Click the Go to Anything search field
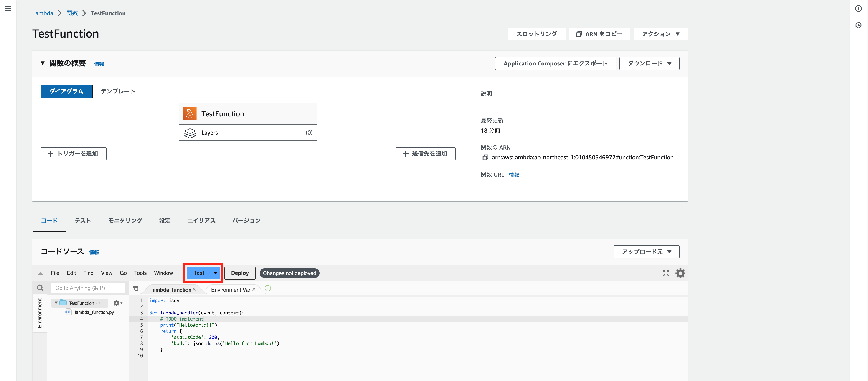 tap(88, 288)
